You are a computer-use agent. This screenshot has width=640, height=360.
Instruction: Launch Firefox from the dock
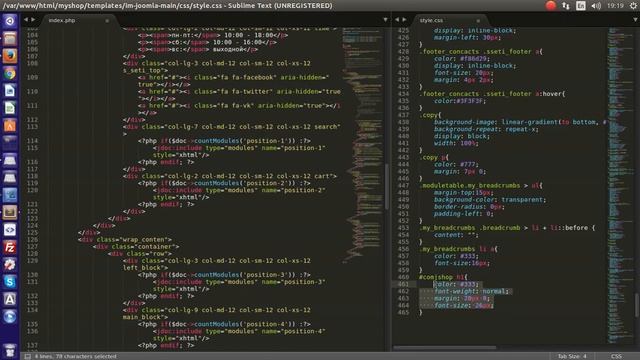(10, 56)
